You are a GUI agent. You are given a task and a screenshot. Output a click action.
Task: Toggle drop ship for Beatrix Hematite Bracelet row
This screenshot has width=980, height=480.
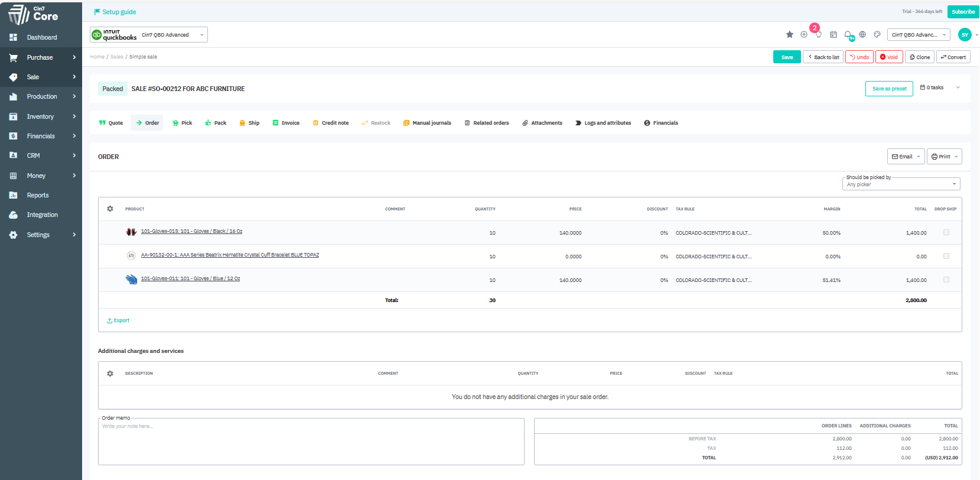[x=946, y=256]
